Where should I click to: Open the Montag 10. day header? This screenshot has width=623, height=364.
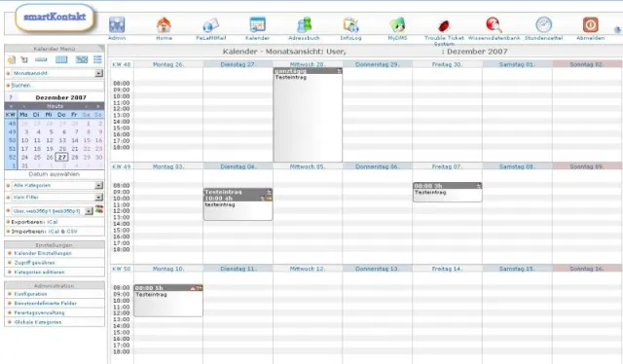[x=168, y=269]
